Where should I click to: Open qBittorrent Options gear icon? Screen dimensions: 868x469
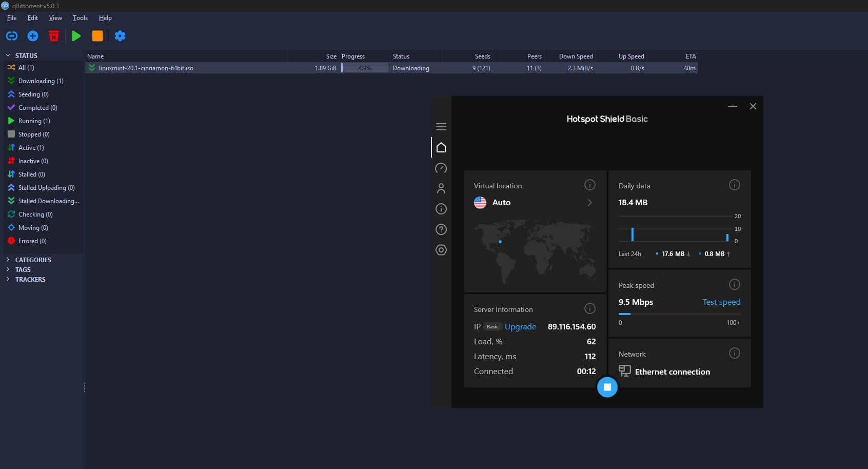click(x=120, y=36)
